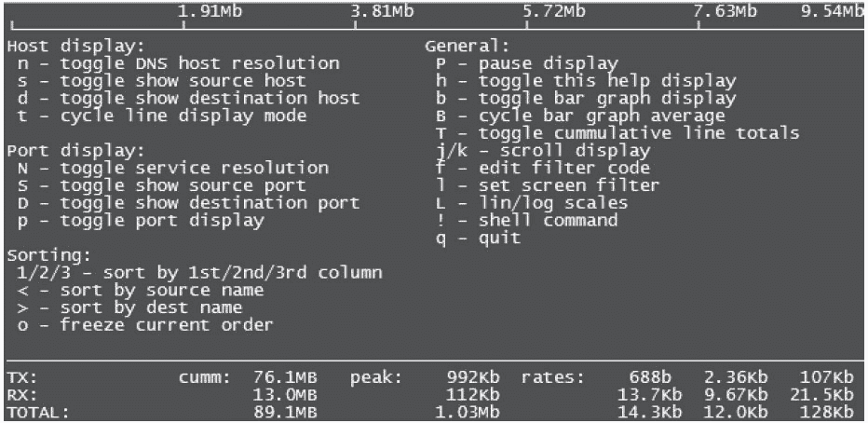This screenshot has width=868, height=423.
Task: Click 'T - toggle cummulative line totals' entry
Action: (617, 133)
